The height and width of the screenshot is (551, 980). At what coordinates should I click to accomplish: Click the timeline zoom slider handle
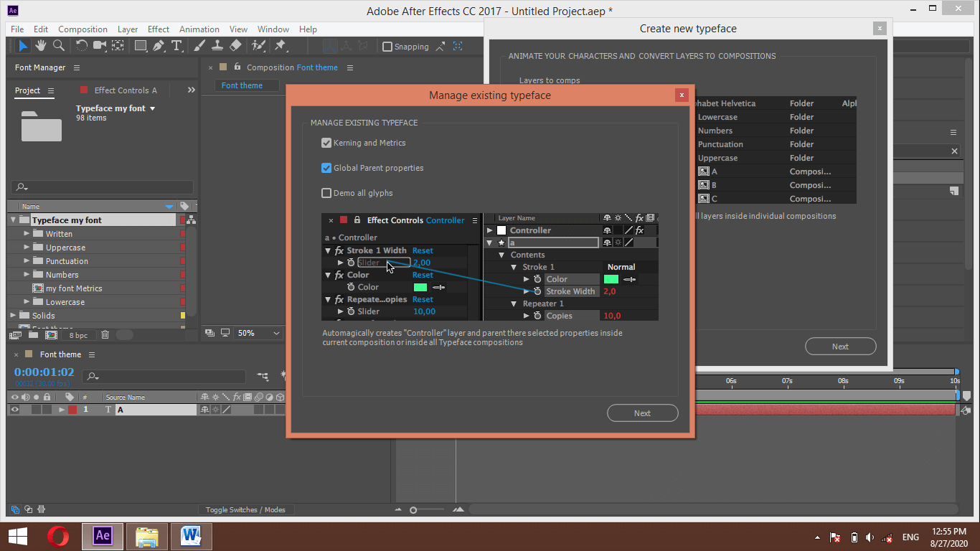(x=413, y=510)
